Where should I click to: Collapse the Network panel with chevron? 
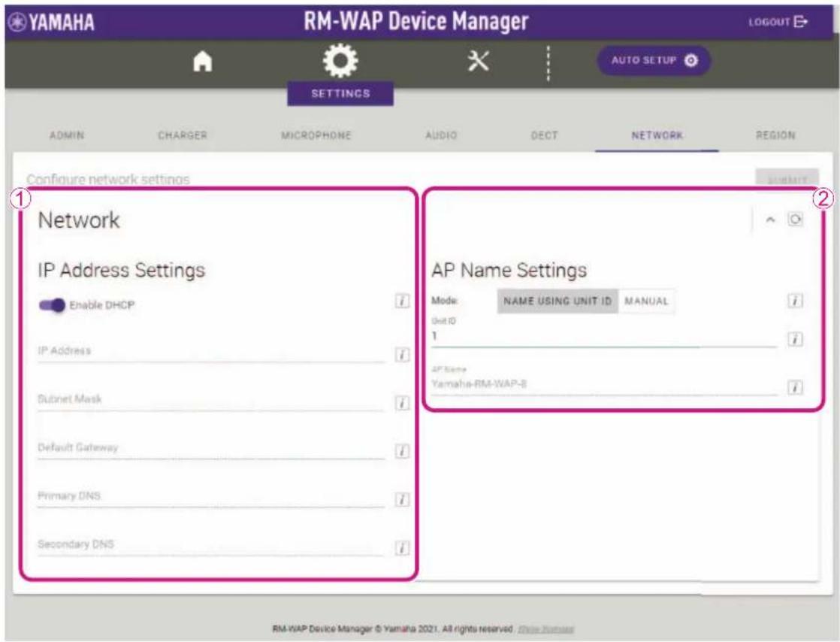click(x=770, y=220)
